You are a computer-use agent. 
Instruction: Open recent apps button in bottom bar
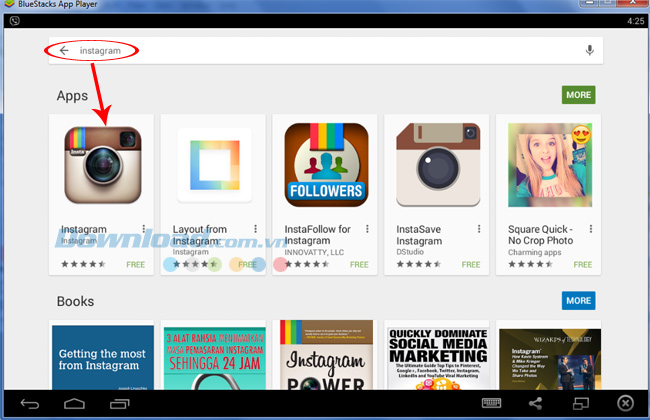tap(120, 404)
